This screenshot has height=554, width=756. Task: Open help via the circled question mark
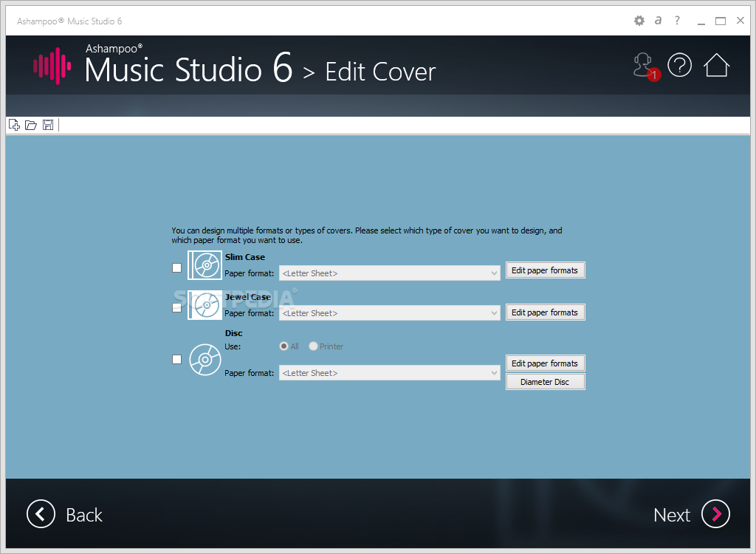click(680, 65)
